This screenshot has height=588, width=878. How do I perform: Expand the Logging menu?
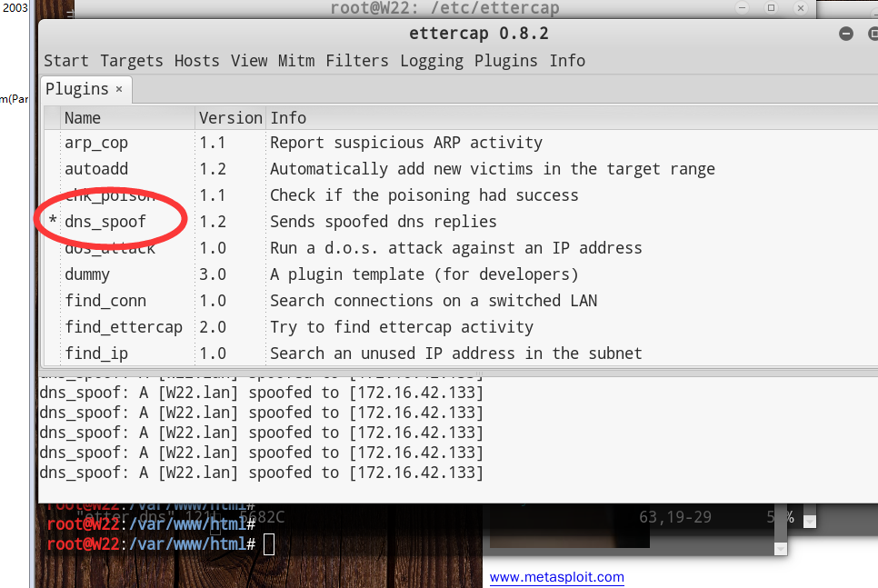click(431, 61)
